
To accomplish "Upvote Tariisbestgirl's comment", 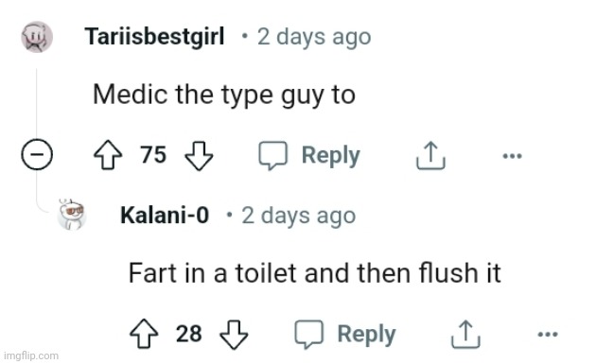I will [108, 155].
